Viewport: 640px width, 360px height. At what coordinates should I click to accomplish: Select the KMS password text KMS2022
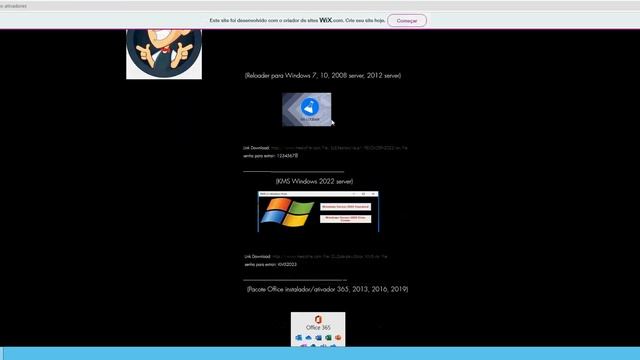287,264
